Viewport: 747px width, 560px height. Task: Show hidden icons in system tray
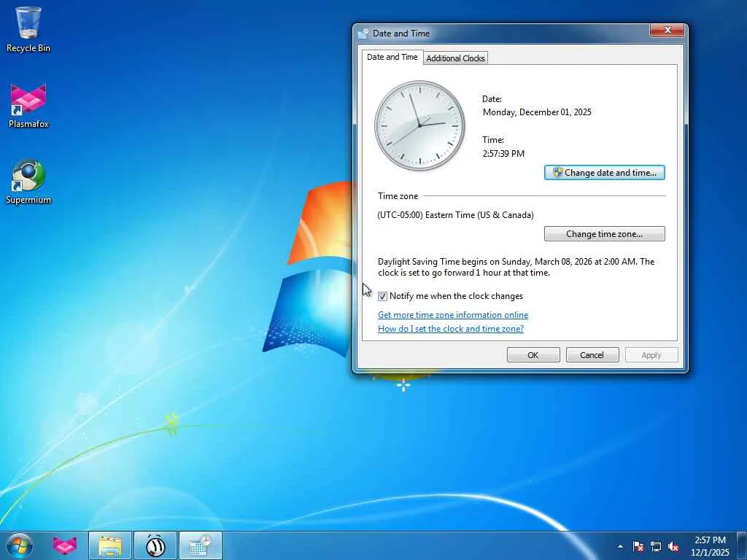tap(620, 546)
